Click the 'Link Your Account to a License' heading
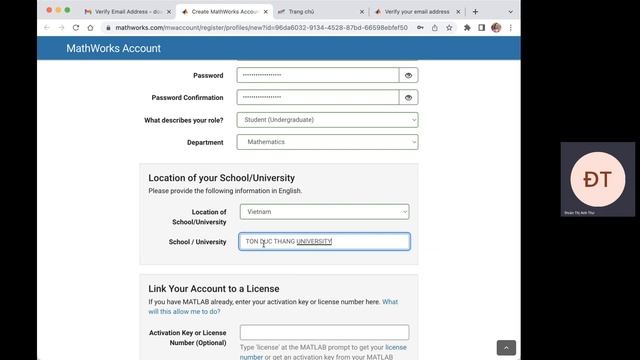The height and width of the screenshot is (360, 640). (214, 289)
